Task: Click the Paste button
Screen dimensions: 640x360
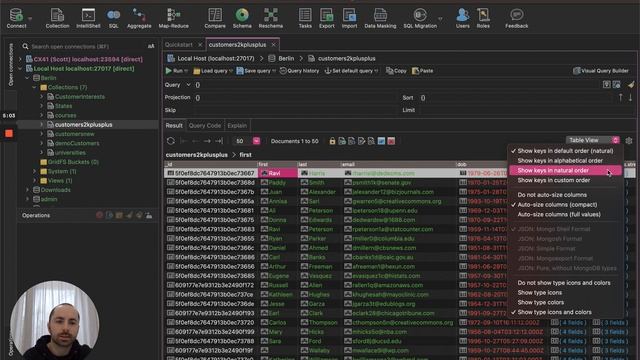Action: 423,71
